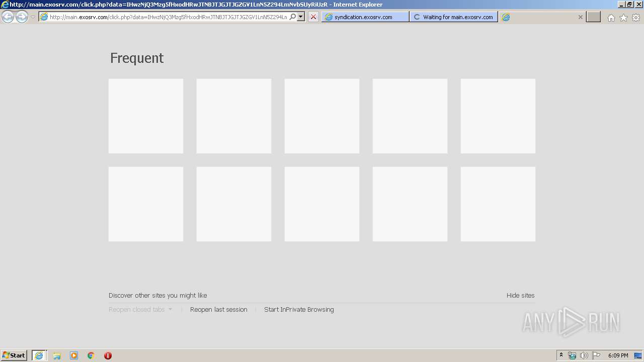
Task: Click Internet Explorer logo in title bar
Action: pos(5,5)
